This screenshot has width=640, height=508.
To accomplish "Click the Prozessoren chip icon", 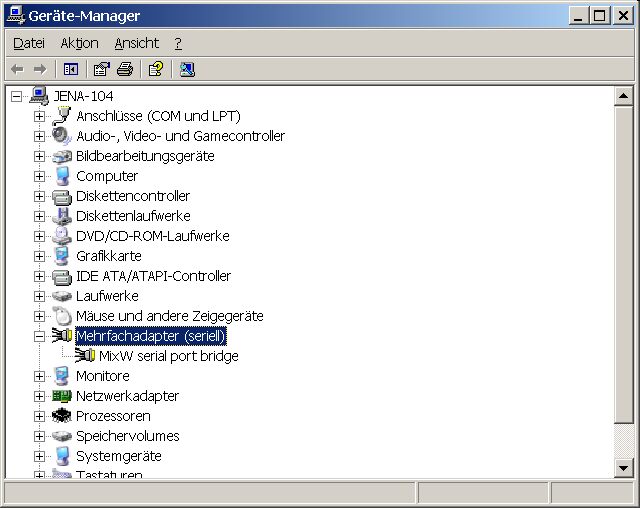I will pyautogui.click(x=62, y=416).
